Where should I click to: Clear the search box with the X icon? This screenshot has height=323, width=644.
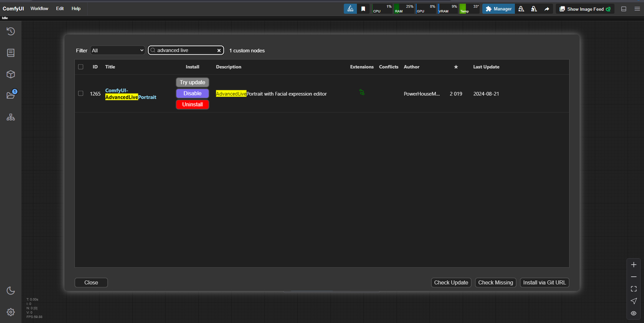point(219,50)
